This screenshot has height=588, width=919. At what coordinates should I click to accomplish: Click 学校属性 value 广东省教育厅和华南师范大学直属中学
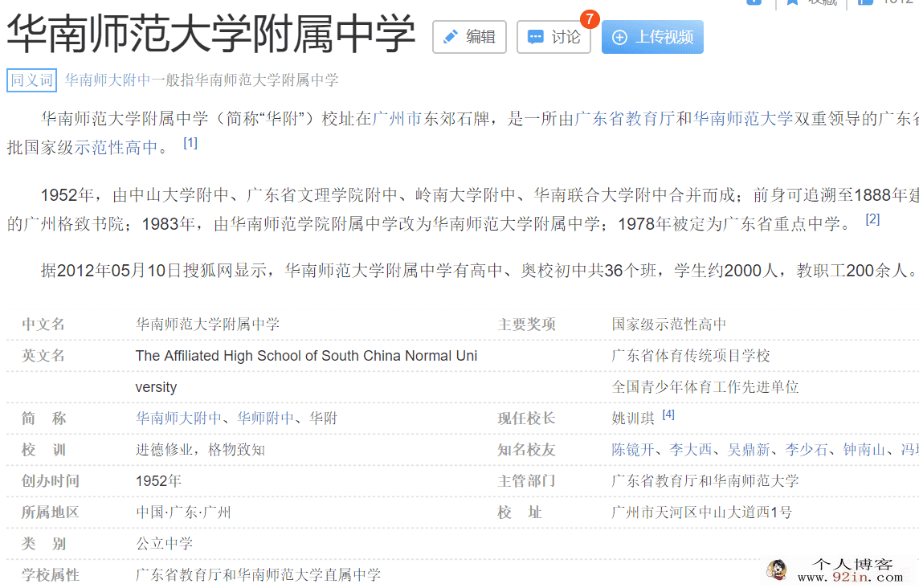click(x=258, y=575)
